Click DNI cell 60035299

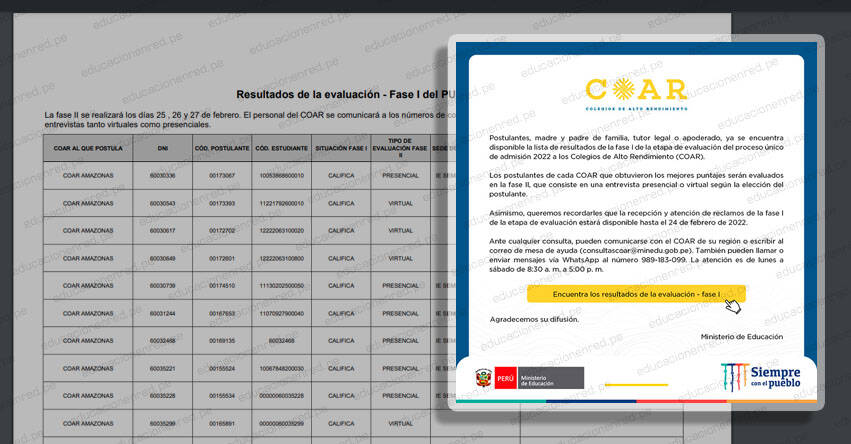pyautogui.click(x=163, y=423)
